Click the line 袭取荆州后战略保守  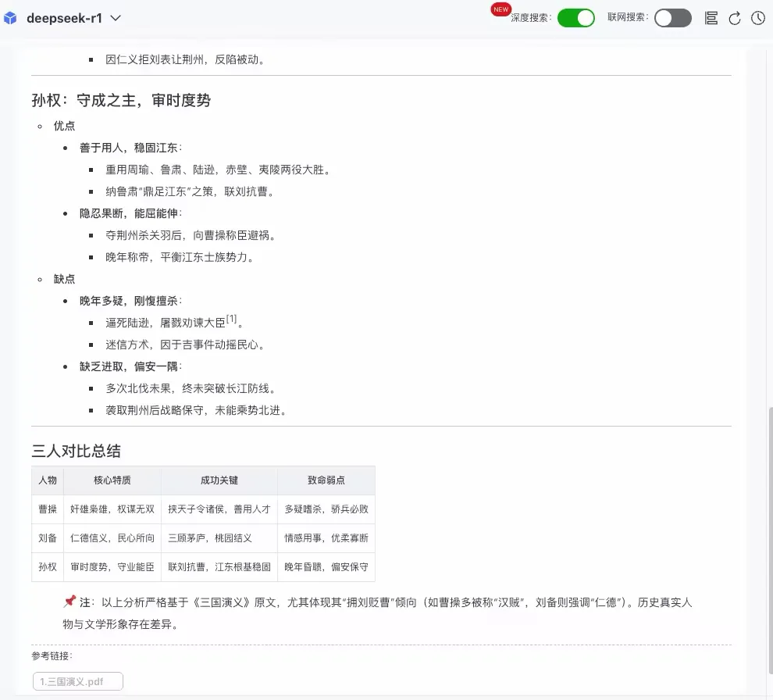tap(196, 410)
